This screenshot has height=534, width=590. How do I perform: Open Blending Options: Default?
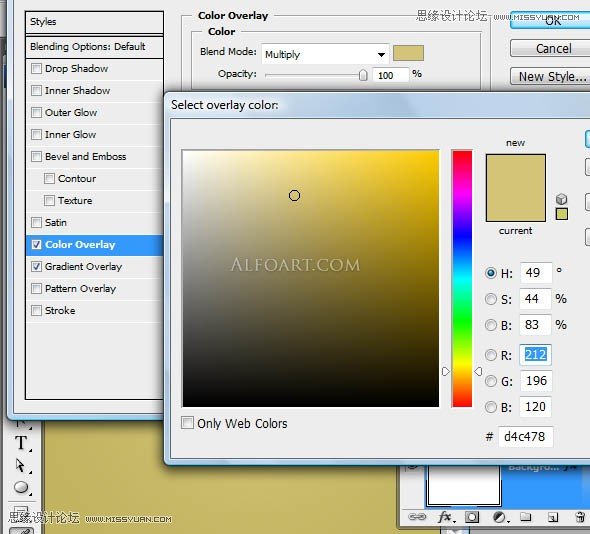[94, 47]
